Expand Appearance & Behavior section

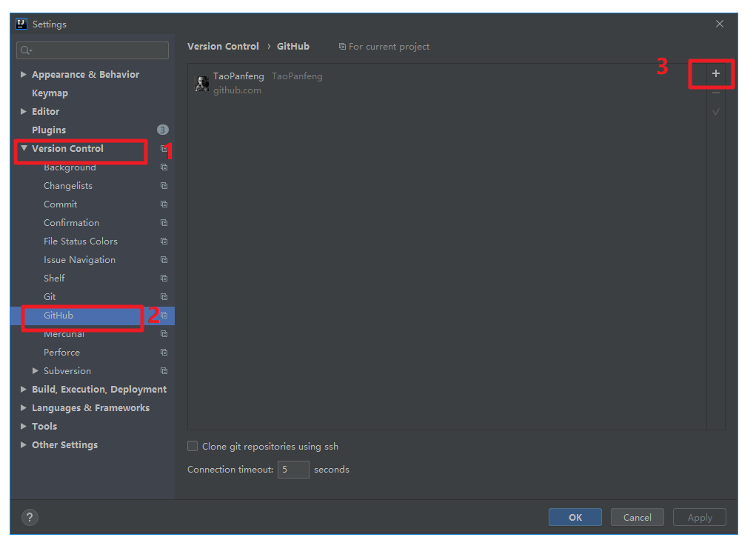[23, 74]
